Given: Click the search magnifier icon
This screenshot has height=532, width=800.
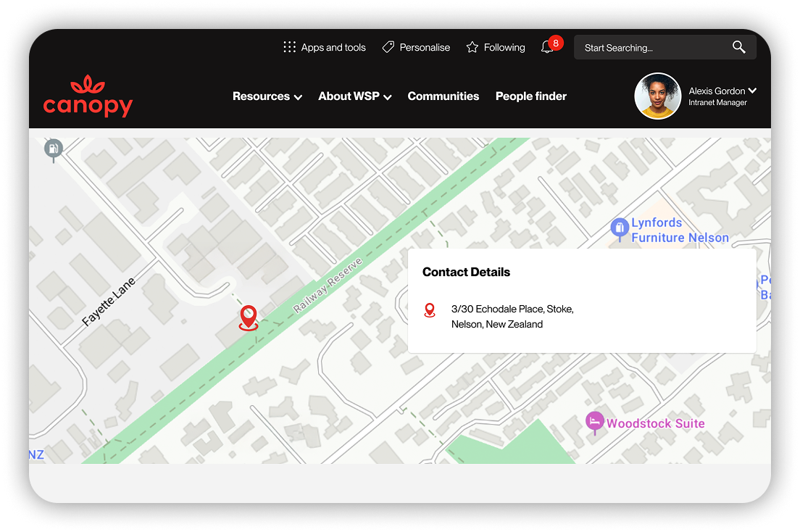Looking at the screenshot, I should (738, 47).
